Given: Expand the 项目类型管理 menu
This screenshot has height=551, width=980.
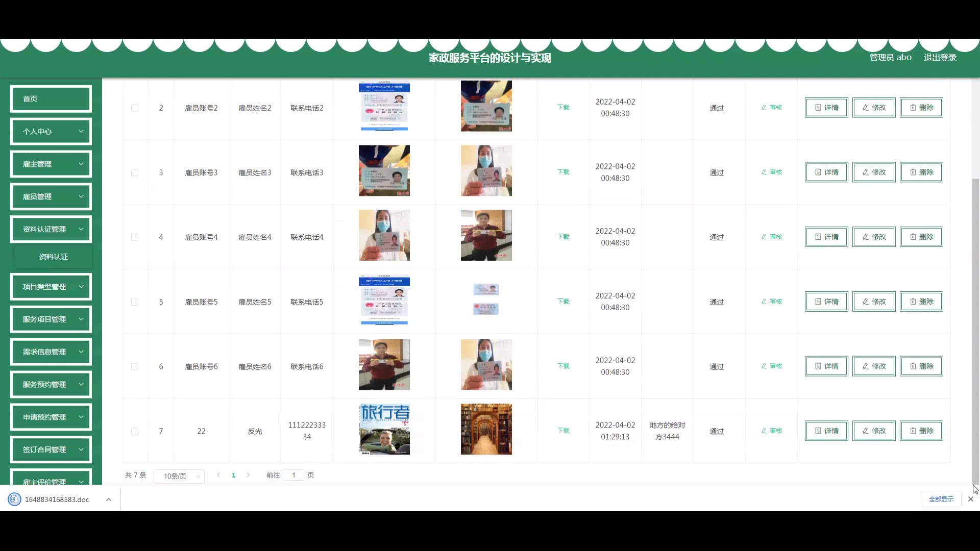Looking at the screenshot, I should tap(51, 287).
